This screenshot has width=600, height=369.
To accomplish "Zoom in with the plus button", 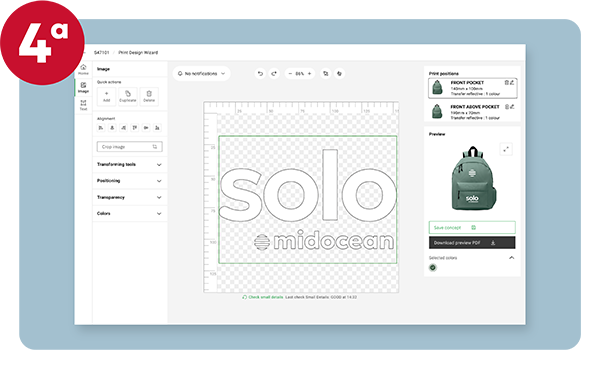I will click(x=310, y=73).
